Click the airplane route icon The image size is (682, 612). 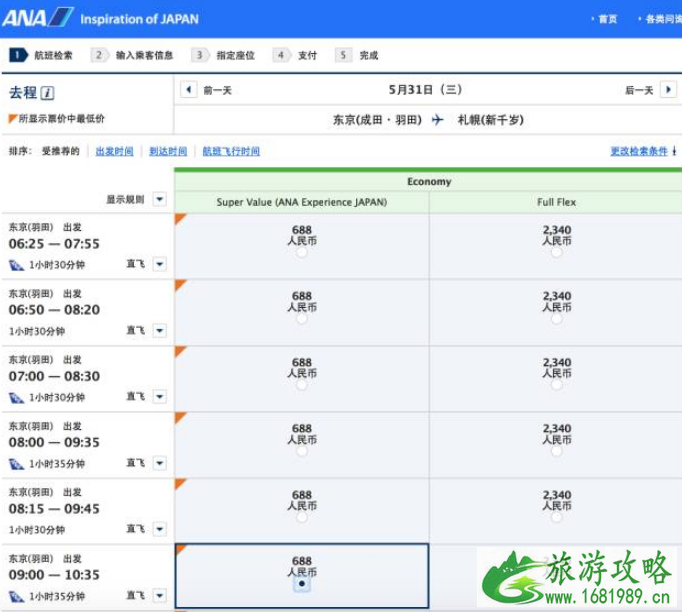click(438, 120)
